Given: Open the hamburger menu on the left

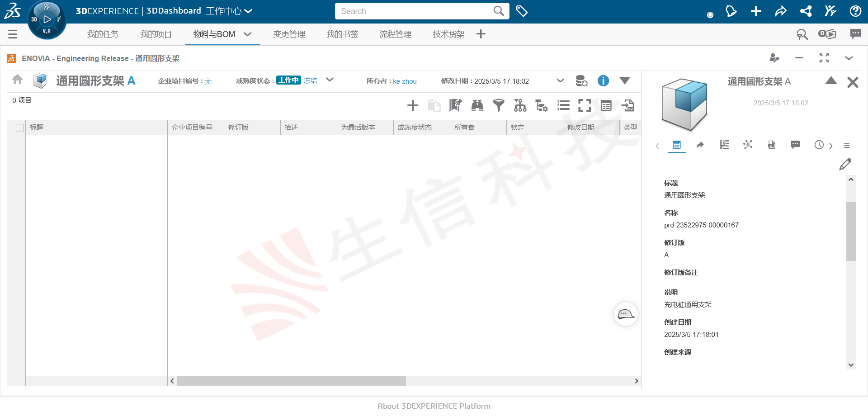Looking at the screenshot, I should (x=13, y=34).
